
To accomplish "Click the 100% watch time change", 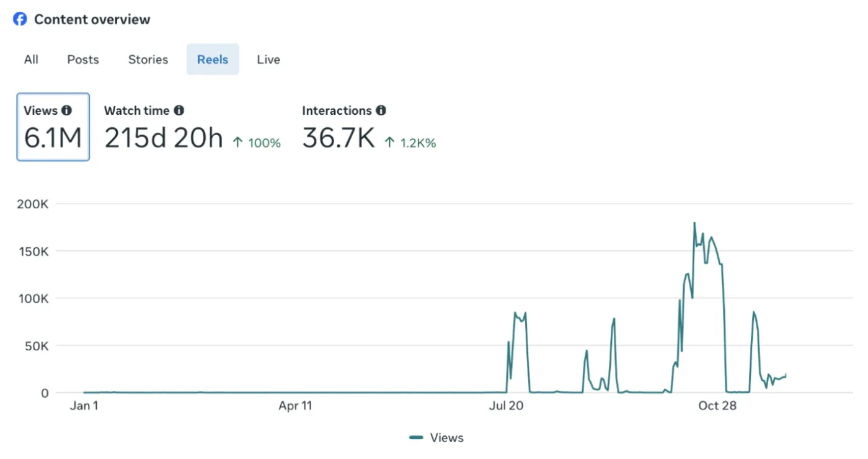I will pyautogui.click(x=265, y=143).
